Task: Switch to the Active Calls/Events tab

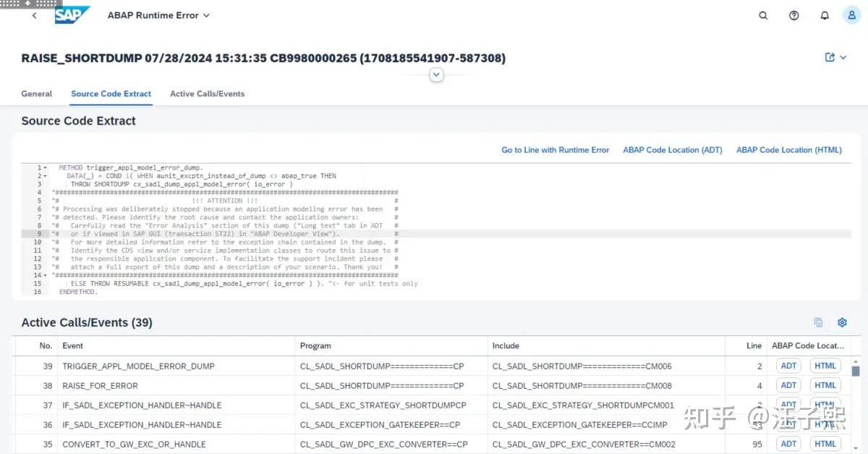Action: coord(207,93)
